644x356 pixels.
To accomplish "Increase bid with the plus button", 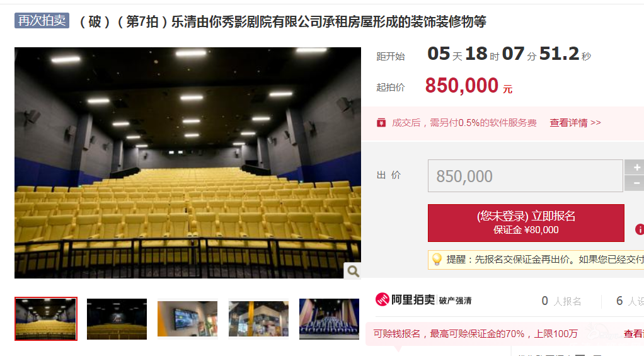I will click(635, 167).
